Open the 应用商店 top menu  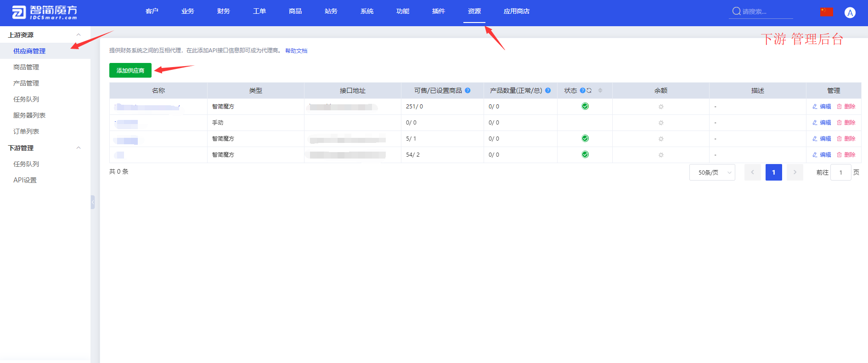(516, 11)
